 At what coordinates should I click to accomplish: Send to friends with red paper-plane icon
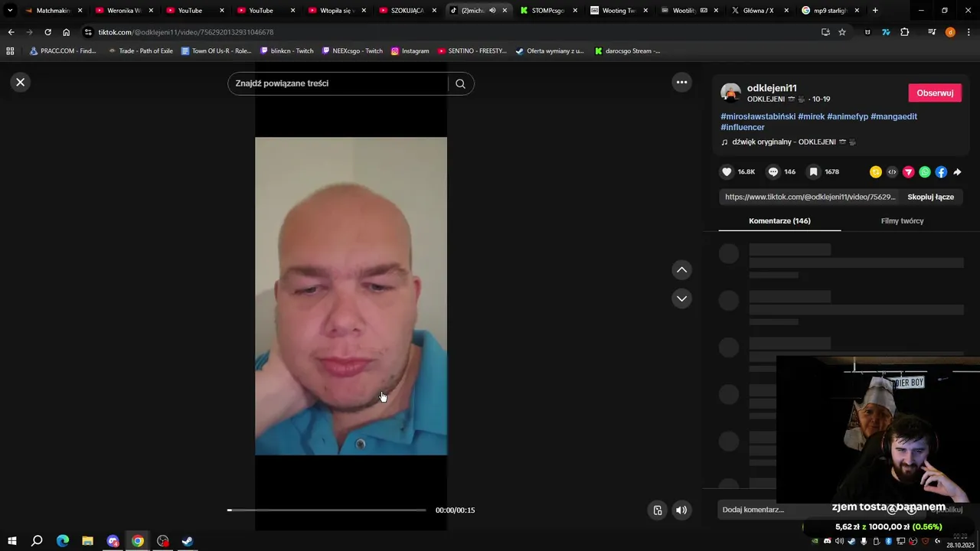point(908,172)
